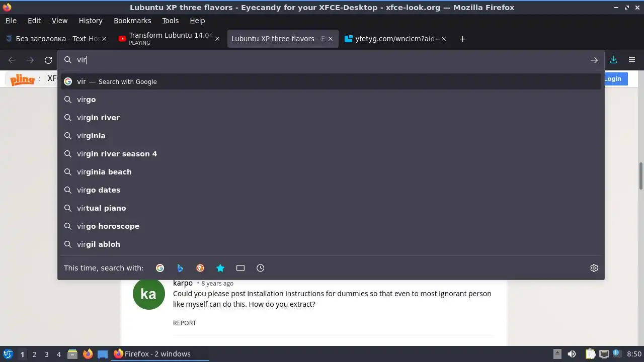Open the clipboard manager tray icon

pyautogui.click(x=590, y=354)
